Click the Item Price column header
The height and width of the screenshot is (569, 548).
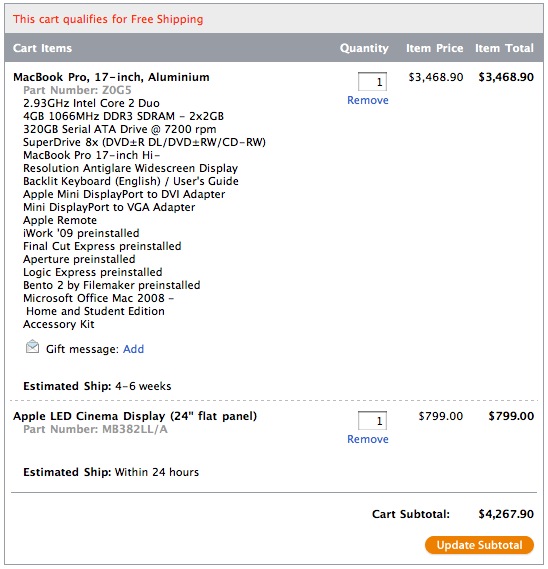click(434, 48)
